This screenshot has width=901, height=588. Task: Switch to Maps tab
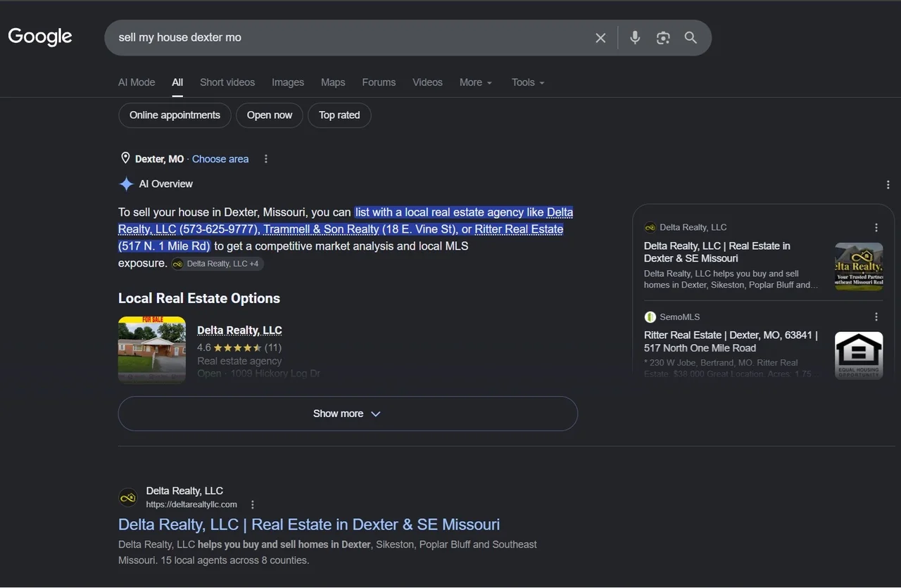(333, 82)
